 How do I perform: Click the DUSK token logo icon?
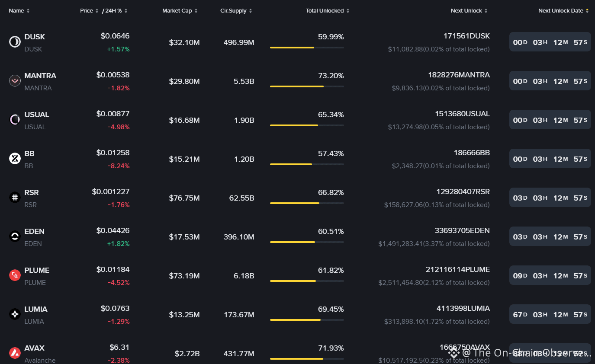[x=15, y=42]
